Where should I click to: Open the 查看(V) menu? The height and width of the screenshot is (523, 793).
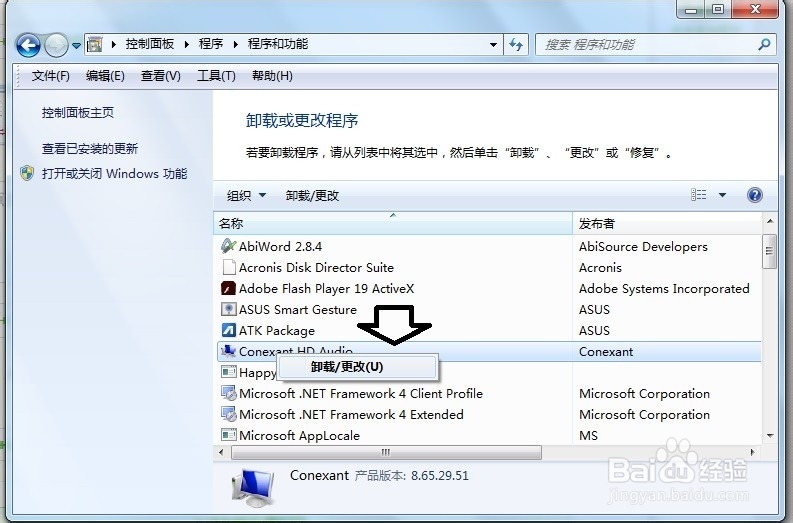(160, 76)
